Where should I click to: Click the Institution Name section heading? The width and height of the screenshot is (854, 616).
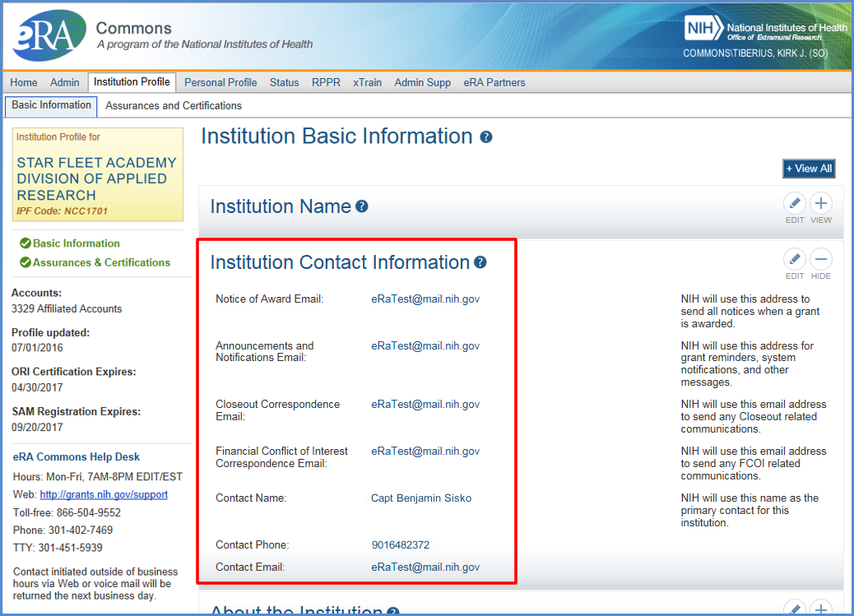(281, 206)
